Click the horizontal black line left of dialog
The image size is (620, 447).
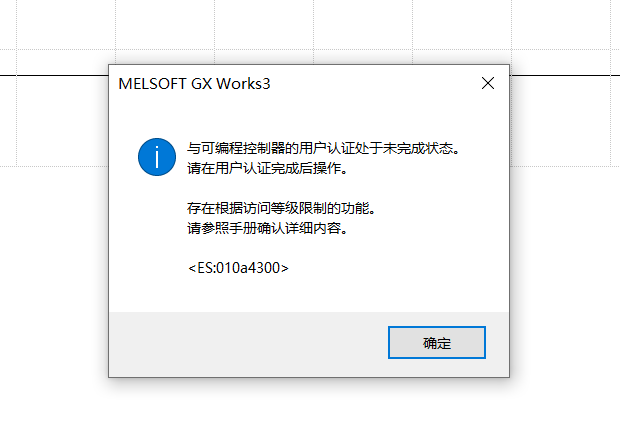tap(54, 75)
